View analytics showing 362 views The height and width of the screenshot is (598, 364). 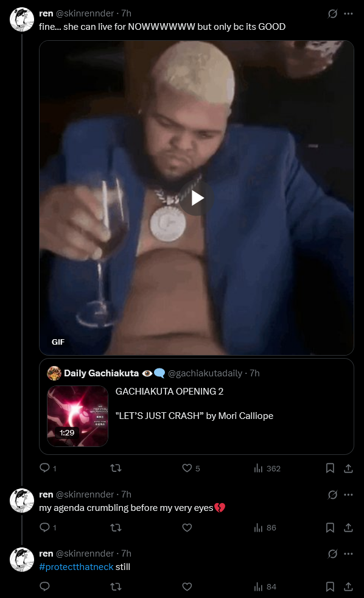tap(267, 468)
